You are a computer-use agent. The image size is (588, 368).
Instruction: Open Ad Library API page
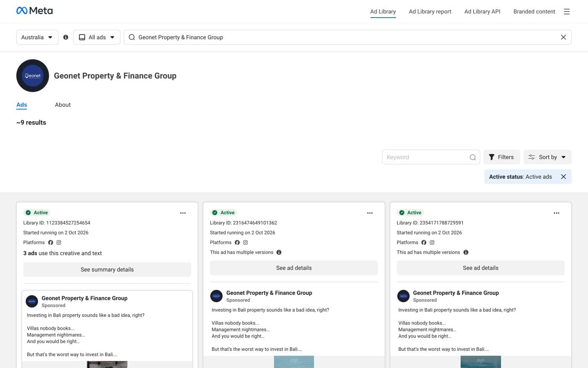point(482,11)
